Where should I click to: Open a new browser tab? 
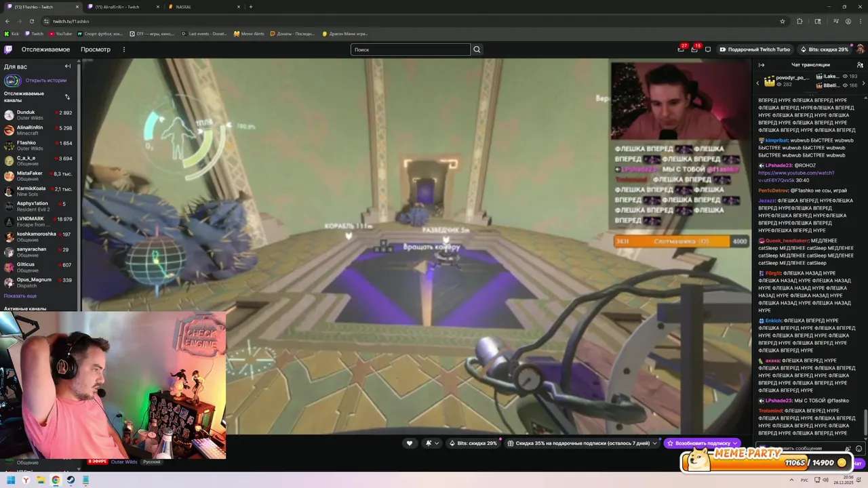click(251, 7)
